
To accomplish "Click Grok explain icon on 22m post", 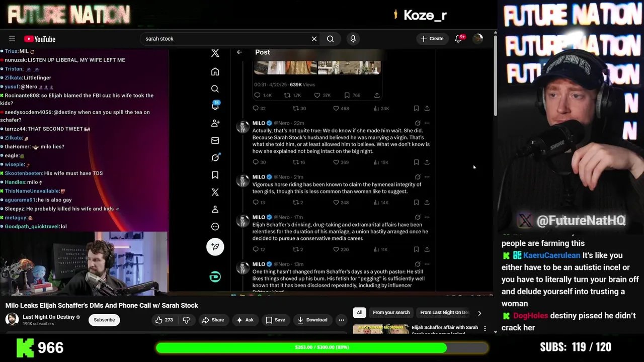I will tap(418, 123).
